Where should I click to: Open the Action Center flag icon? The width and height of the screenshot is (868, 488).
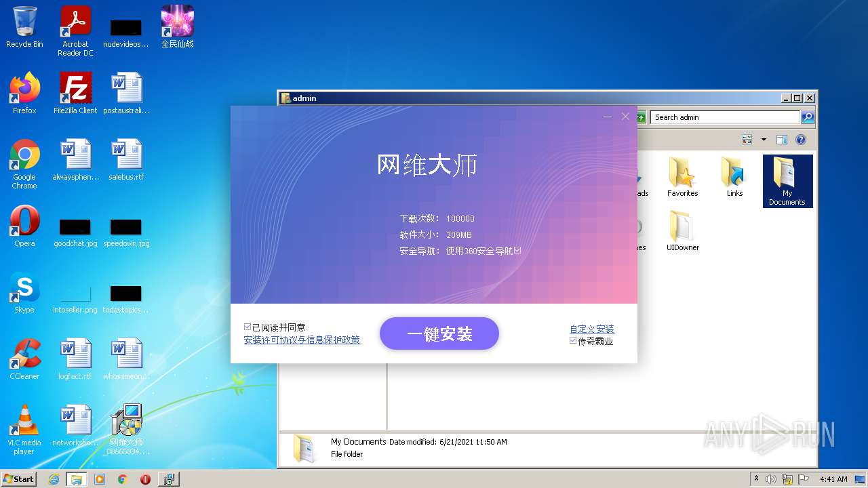pos(804,479)
